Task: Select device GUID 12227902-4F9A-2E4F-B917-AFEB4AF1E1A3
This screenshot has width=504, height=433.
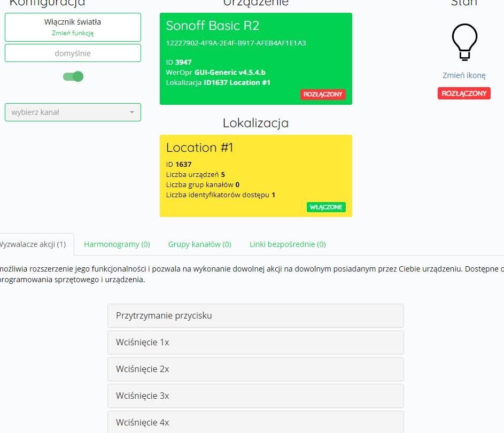Action: pos(236,43)
